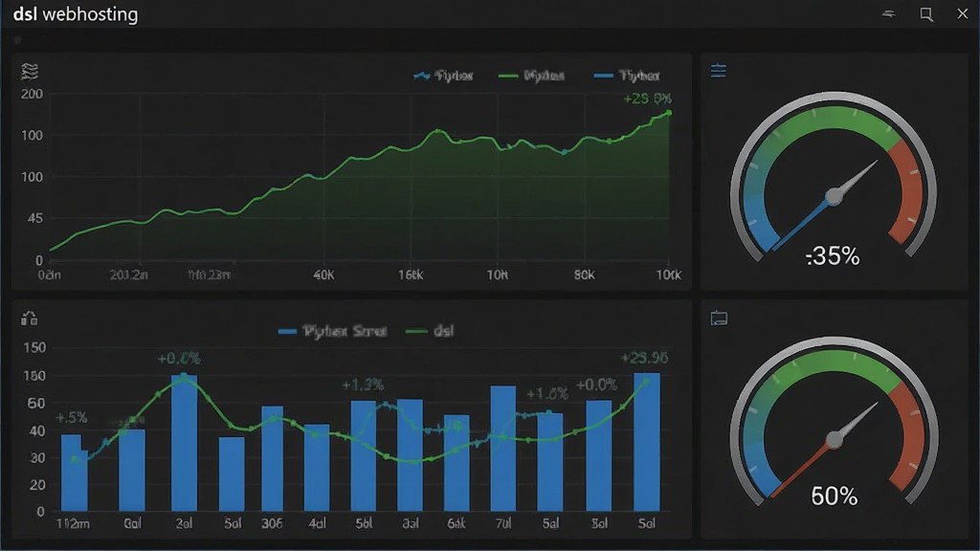Click the 50% gauge reading
The image size is (980, 551).
point(834,496)
